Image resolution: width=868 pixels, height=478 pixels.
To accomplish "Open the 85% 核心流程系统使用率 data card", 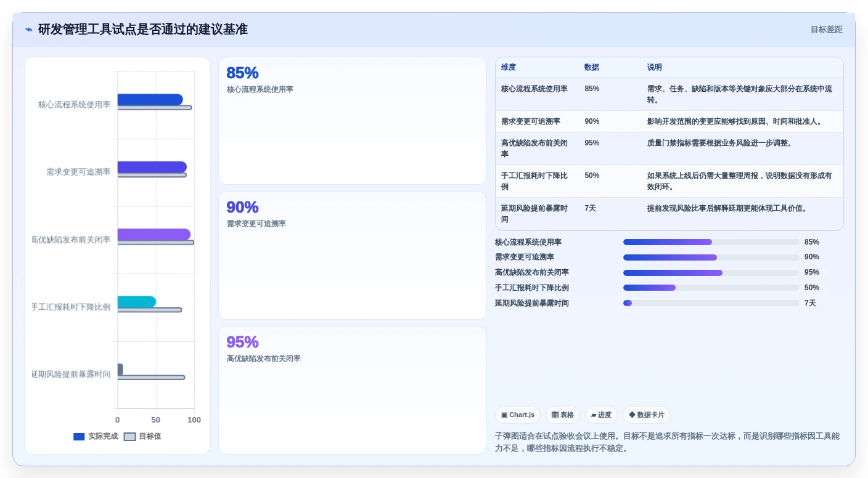I will (x=352, y=121).
